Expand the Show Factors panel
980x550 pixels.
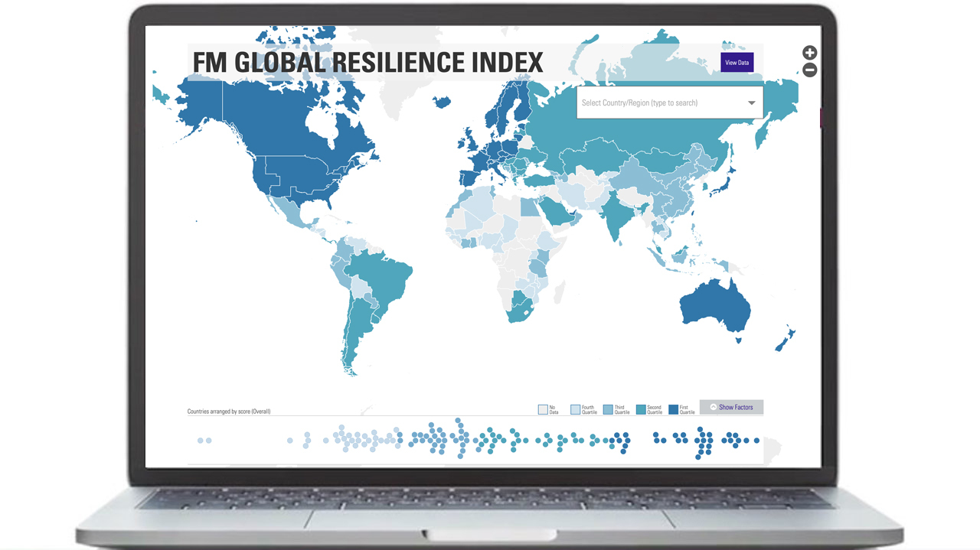point(732,407)
